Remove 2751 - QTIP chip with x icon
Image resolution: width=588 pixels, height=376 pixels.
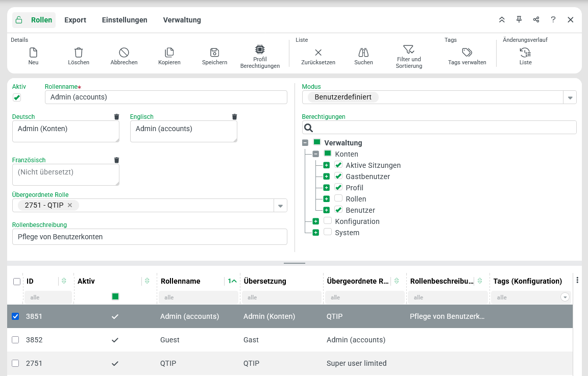pyautogui.click(x=70, y=205)
